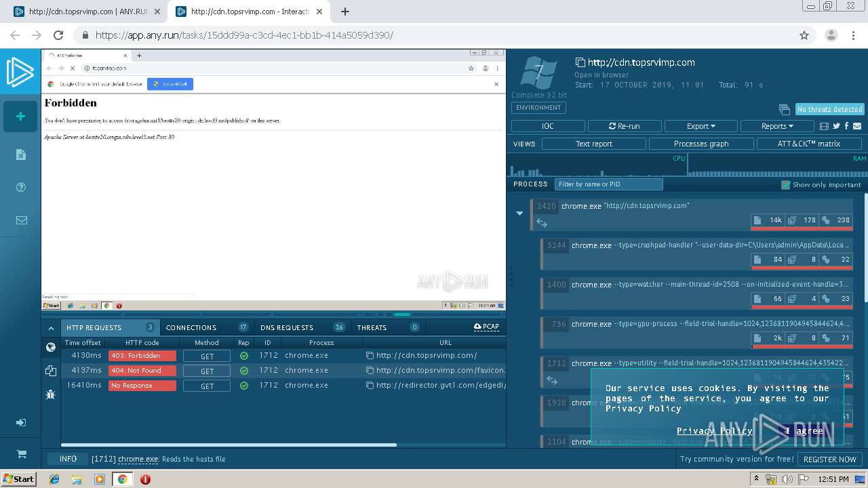Switch to DNS Requests tab
The width and height of the screenshot is (868, 488).
pyautogui.click(x=302, y=327)
